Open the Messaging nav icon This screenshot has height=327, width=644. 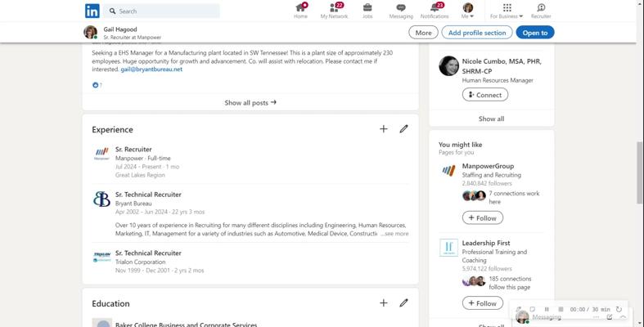(401, 11)
